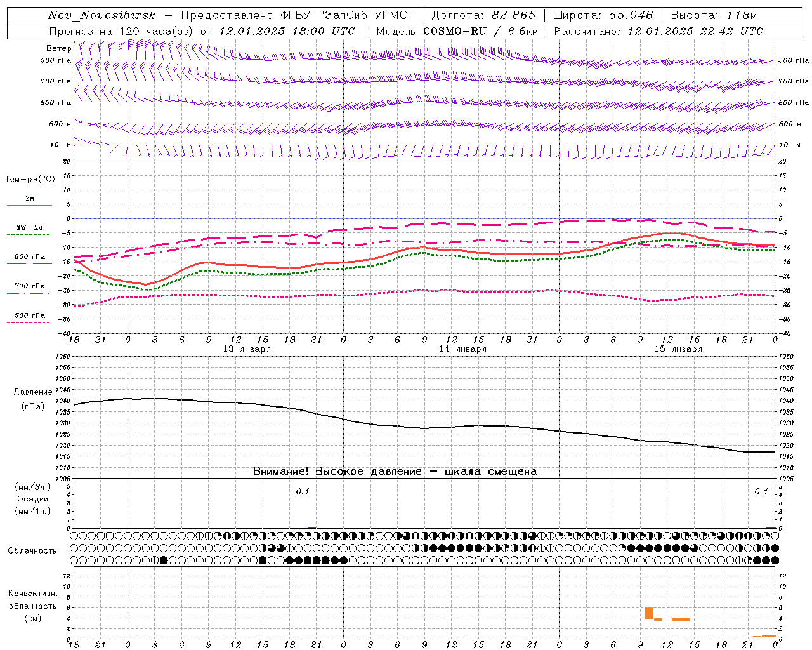Screen dimensions: 812x650
Task: Click the 15 января date label
Action: (x=678, y=349)
